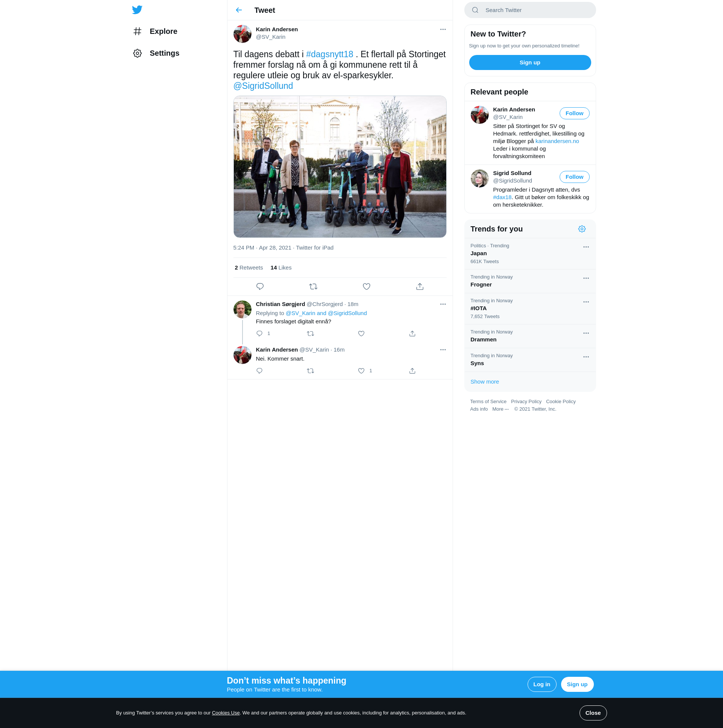Retweet the main el-sparkesykler tweet
The image size is (723, 728).
tap(313, 286)
